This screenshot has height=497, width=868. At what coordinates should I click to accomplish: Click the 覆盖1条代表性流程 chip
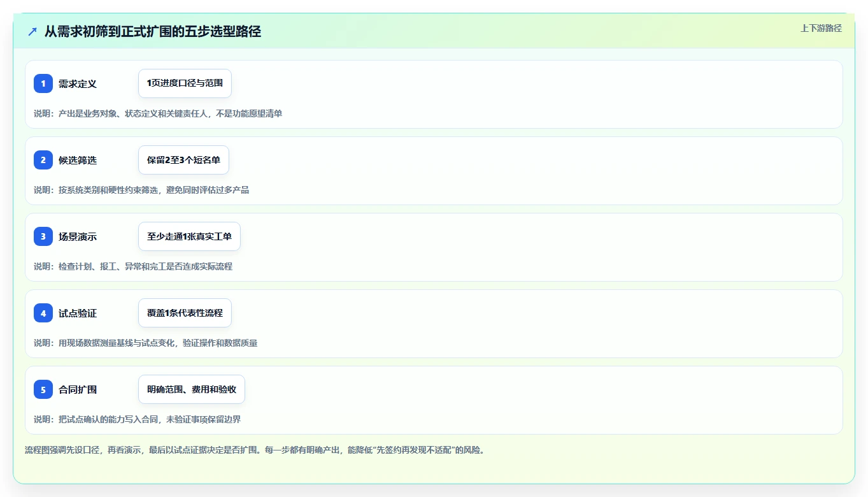(185, 313)
